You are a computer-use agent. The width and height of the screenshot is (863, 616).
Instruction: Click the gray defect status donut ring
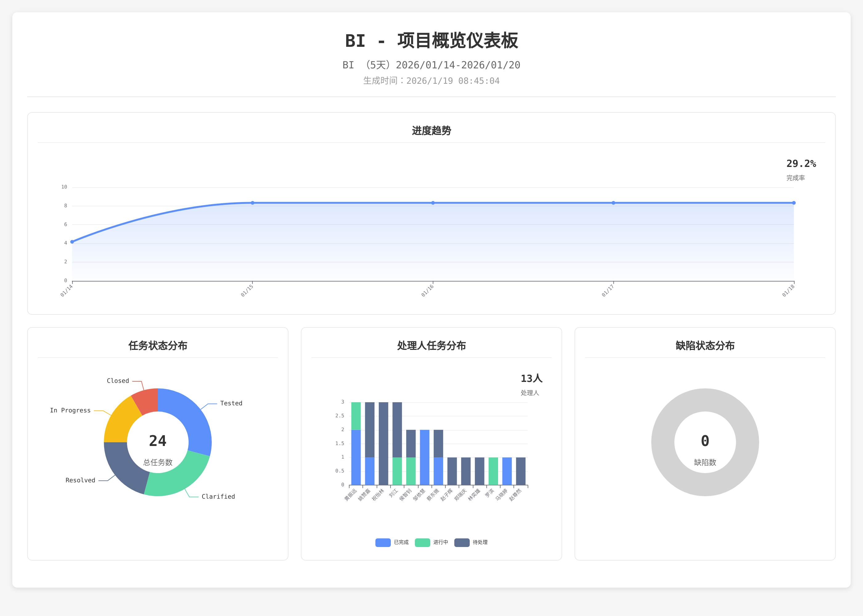pos(663,442)
